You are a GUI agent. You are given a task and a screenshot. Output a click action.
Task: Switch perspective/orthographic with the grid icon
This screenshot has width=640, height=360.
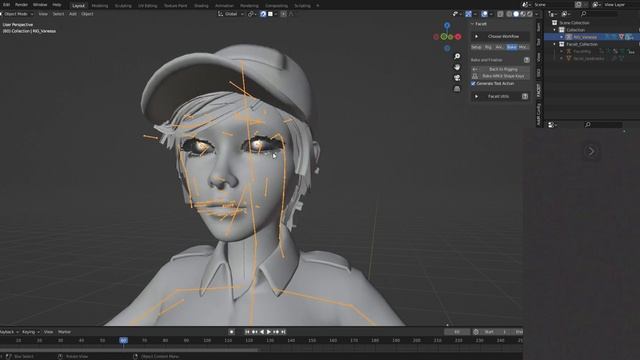(x=457, y=89)
